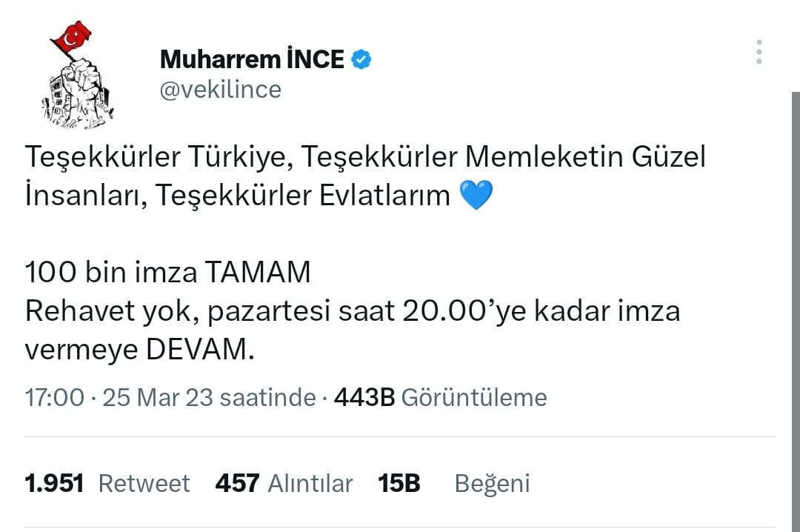View the 443B Görüntüleme count
Viewport: 800px width, 532px height.
click(440, 398)
